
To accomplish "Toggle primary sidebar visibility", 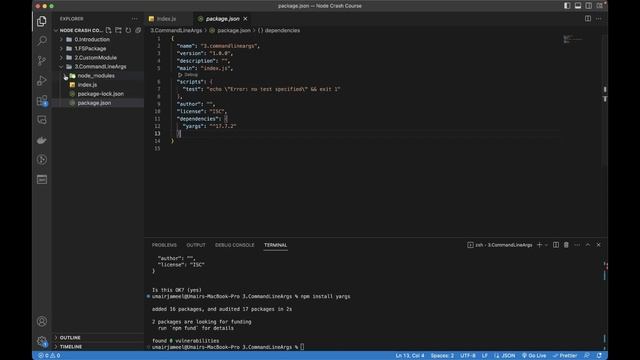I will (x=567, y=6).
